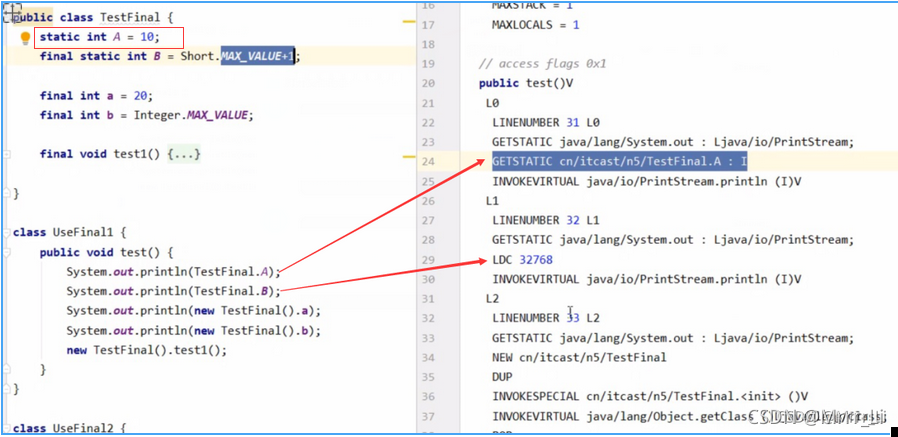Click the highlighted "GETSTATIC cn/itcast/n5/TestFinal.A : I" line
This screenshot has height=437, width=898.
620,162
